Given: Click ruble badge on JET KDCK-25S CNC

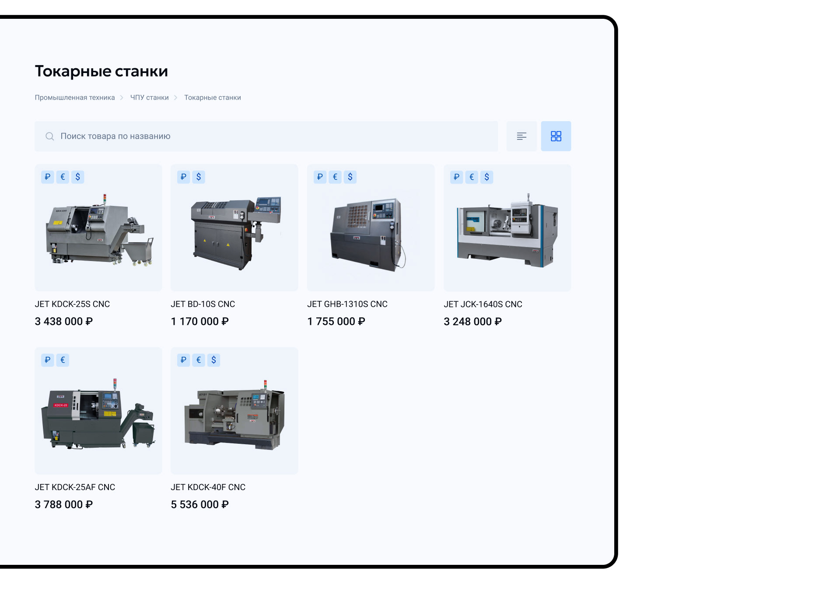Looking at the screenshot, I should pyautogui.click(x=48, y=177).
